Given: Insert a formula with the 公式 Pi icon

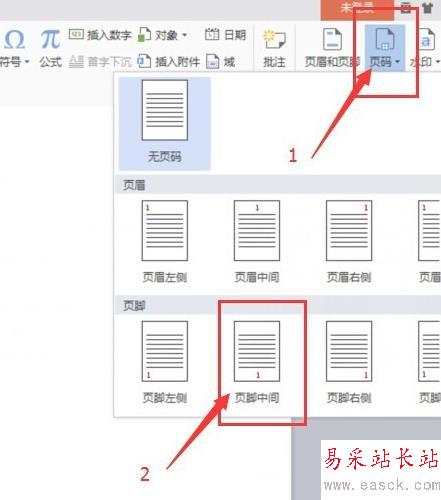Looking at the screenshot, I should pos(51,48).
